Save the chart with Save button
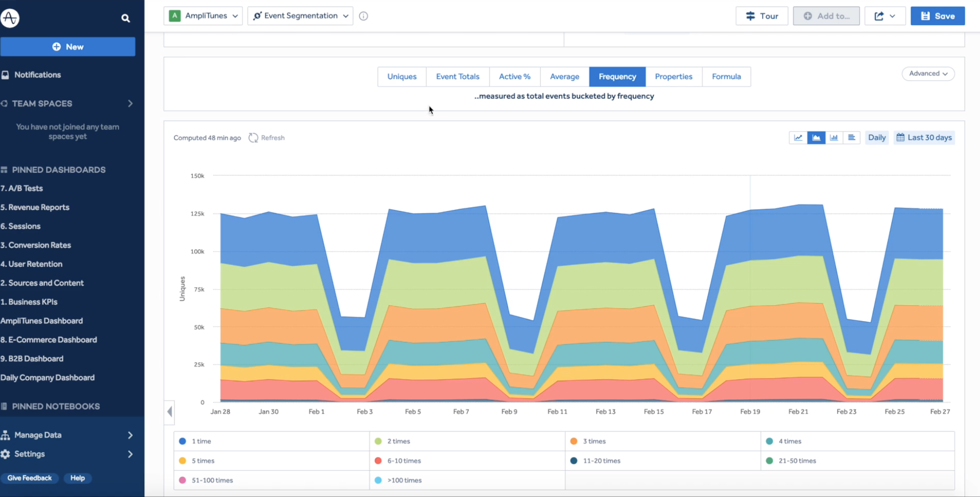The height and width of the screenshot is (497, 980). tap(938, 16)
